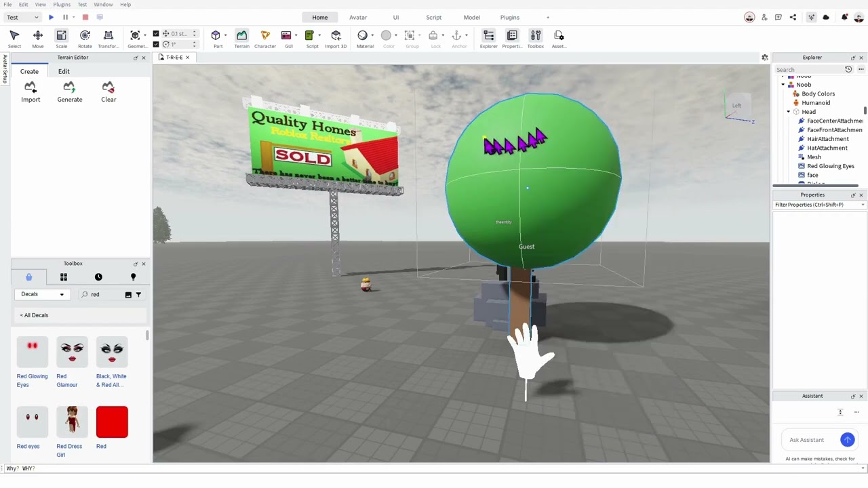Screen dimensions: 868x488
Task: Open the Test mode dropdown
Action: [22, 17]
